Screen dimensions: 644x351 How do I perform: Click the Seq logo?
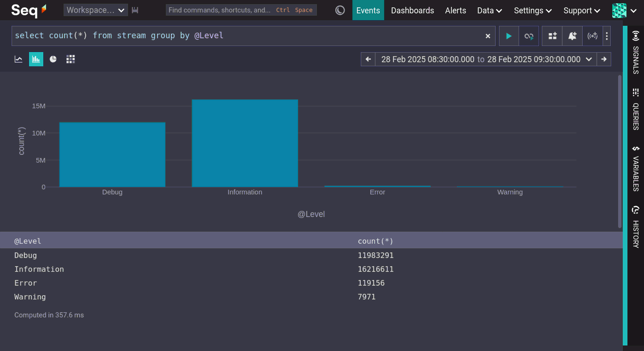(29, 10)
